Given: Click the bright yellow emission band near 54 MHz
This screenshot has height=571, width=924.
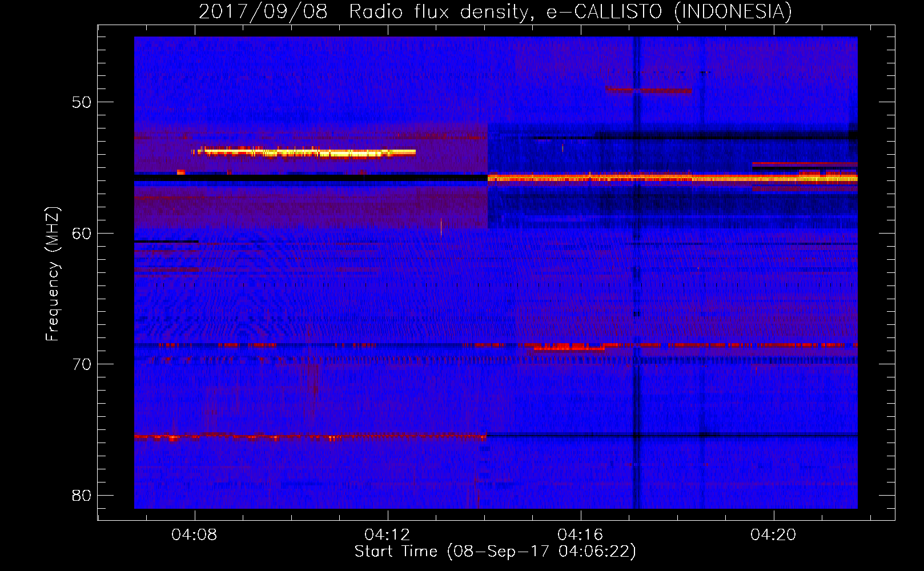Looking at the screenshot, I should point(304,152).
